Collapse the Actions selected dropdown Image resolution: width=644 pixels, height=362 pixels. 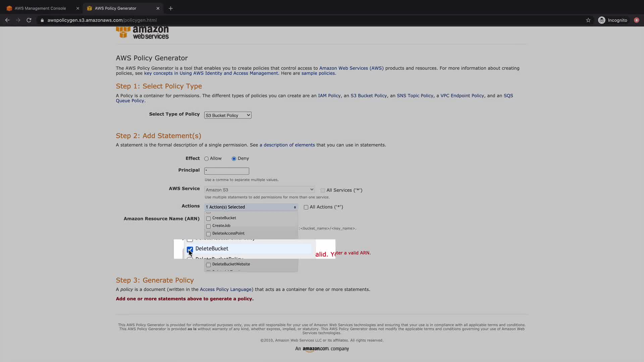[251, 207]
